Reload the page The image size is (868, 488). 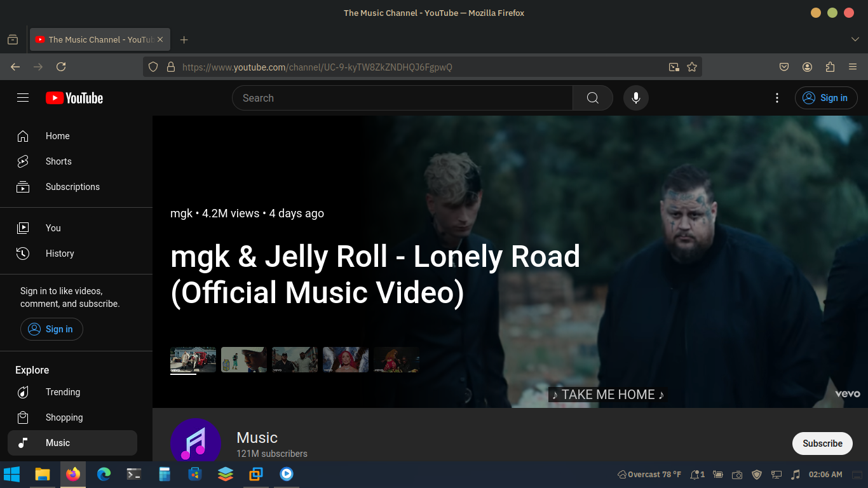(61, 67)
